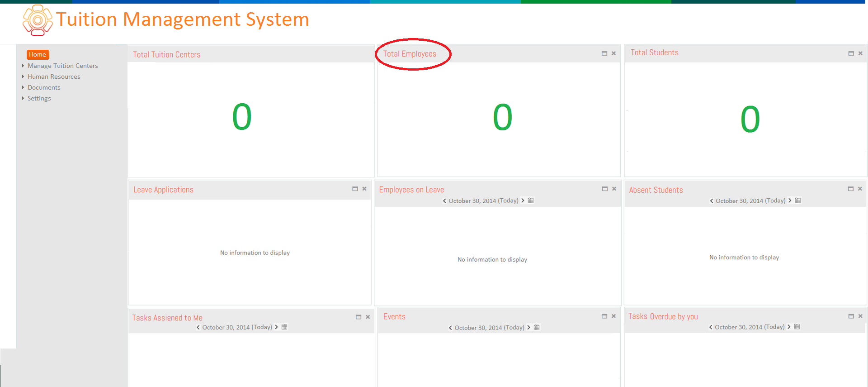Go to previous day in Employees on Leave
The width and height of the screenshot is (868, 387).
pos(444,201)
